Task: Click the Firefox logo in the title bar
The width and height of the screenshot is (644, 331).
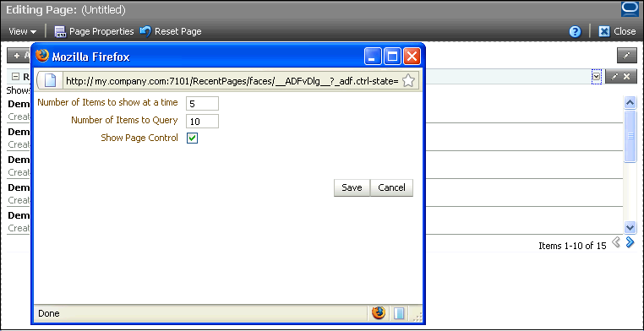Action: (42, 56)
